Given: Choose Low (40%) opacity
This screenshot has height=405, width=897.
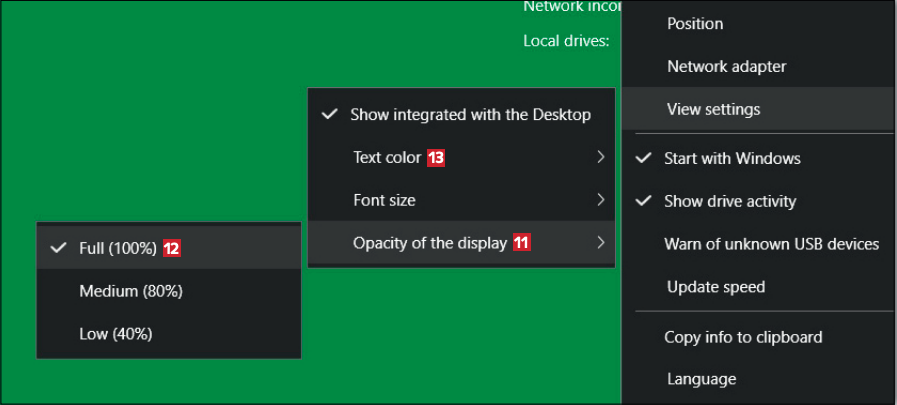Looking at the screenshot, I should point(115,334).
